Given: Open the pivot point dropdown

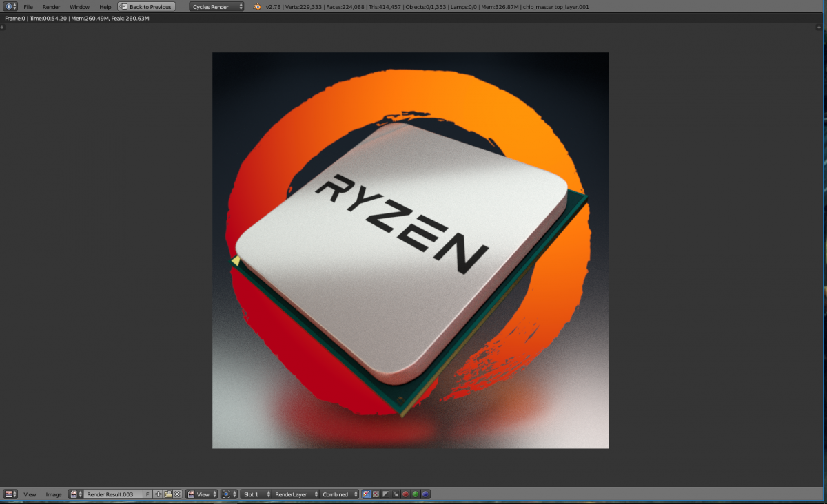Looking at the screenshot, I should coord(229,494).
